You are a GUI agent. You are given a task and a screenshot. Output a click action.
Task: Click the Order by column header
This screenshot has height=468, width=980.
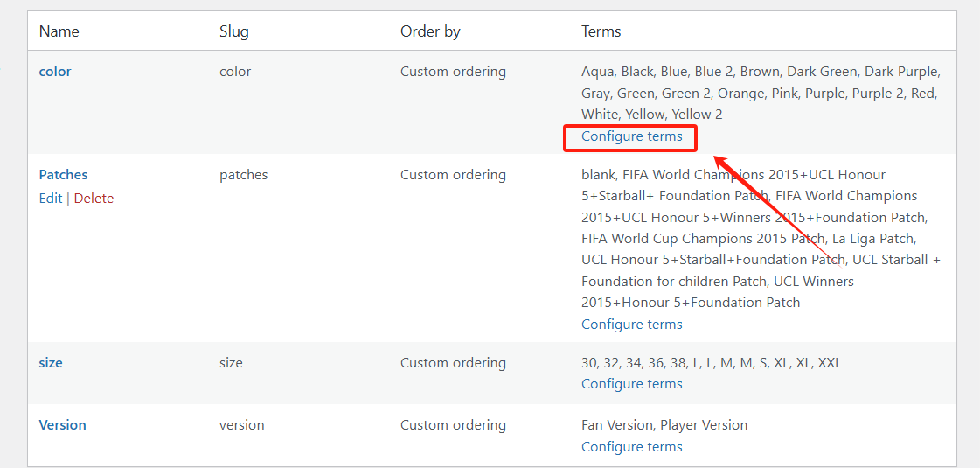pos(430,31)
